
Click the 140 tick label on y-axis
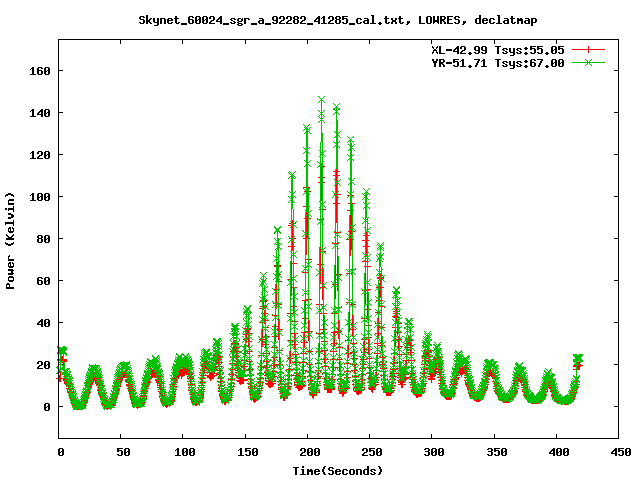click(x=40, y=113)
